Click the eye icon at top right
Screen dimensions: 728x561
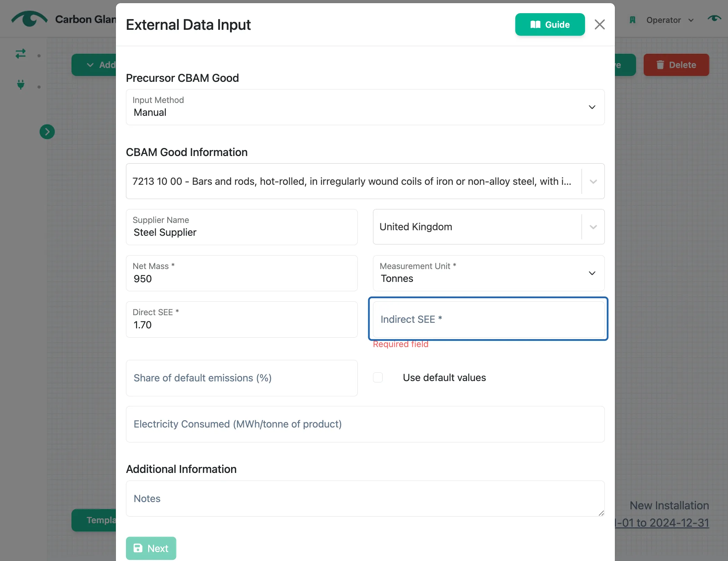point(714,18)
